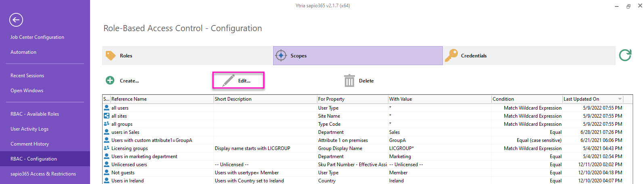Screen dimensions: 644x184
Task: Open sapio365 Access & Restrictions
Action: 43,174
